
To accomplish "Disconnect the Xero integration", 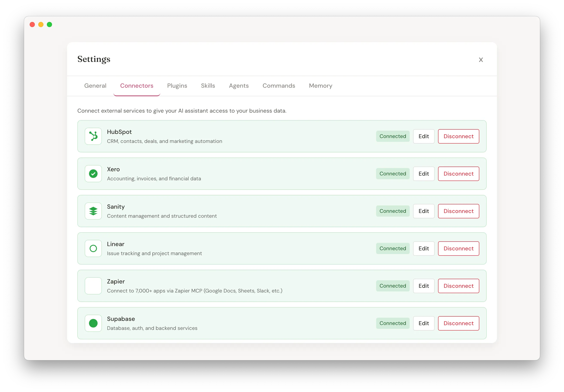I will click(x=458, y=174).
